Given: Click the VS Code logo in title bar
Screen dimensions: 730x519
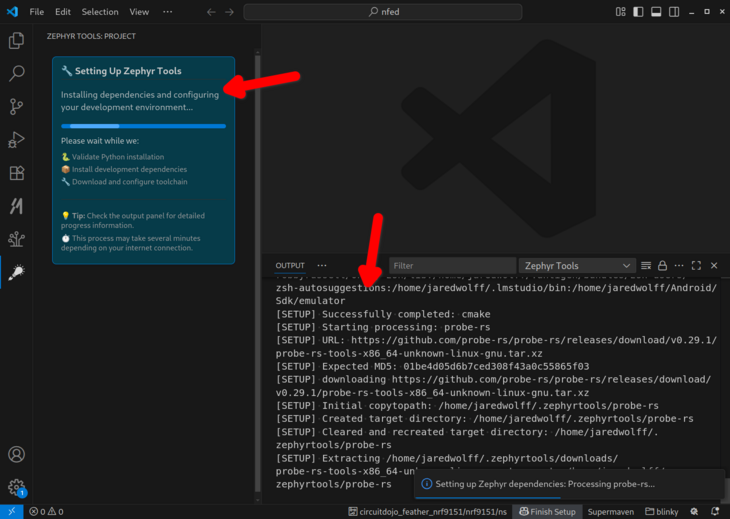Looking at the screenshot, I should click(13, 12).
